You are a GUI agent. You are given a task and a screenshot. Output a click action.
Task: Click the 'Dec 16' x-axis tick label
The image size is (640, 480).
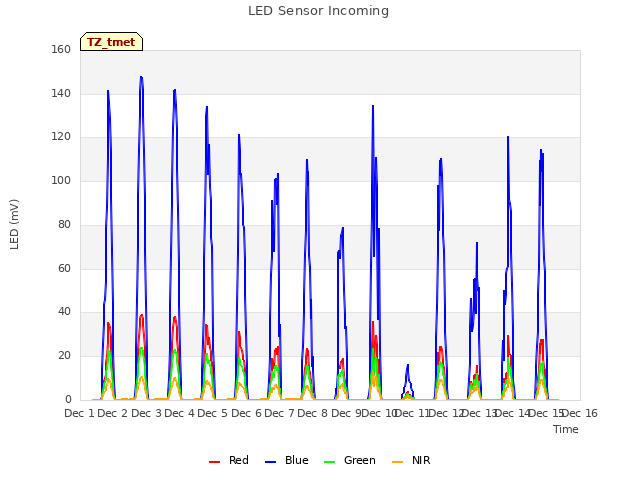(580, 413)
